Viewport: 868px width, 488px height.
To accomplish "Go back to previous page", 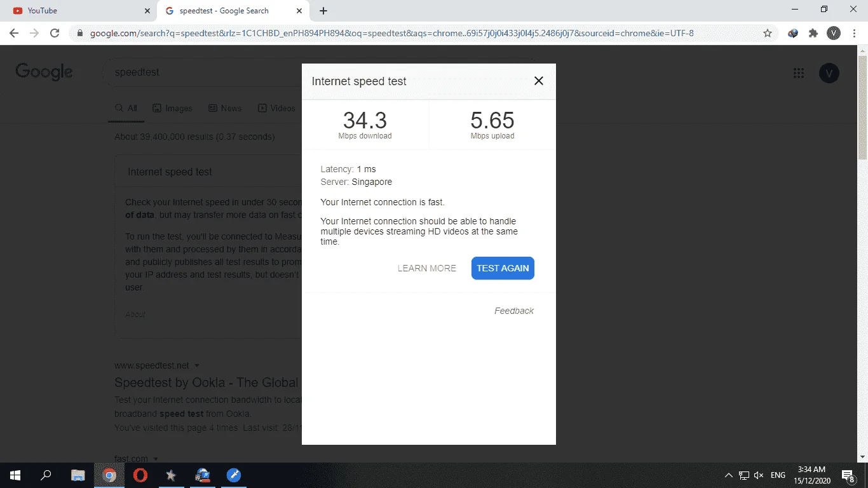I will coord(14,33).
